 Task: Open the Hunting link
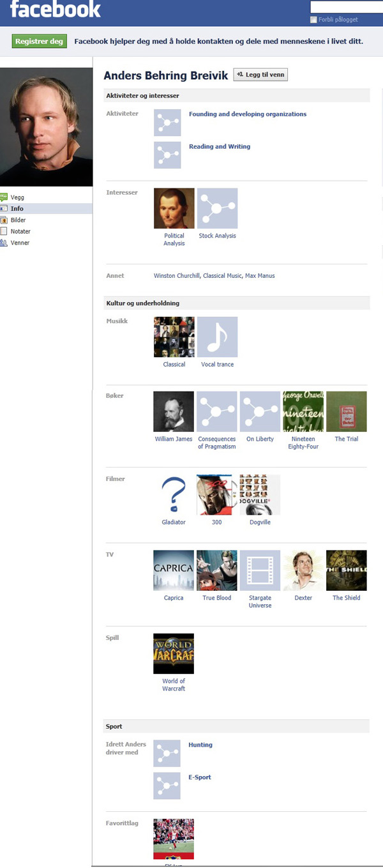(x=200, y=745)
